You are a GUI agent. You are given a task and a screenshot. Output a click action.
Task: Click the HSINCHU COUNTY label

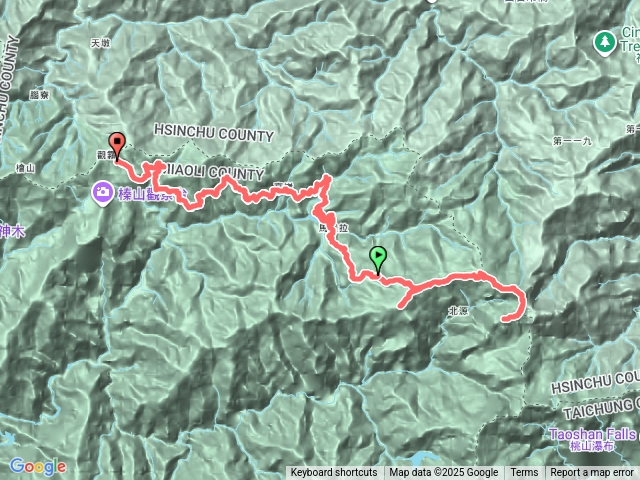tap(213, 133)
